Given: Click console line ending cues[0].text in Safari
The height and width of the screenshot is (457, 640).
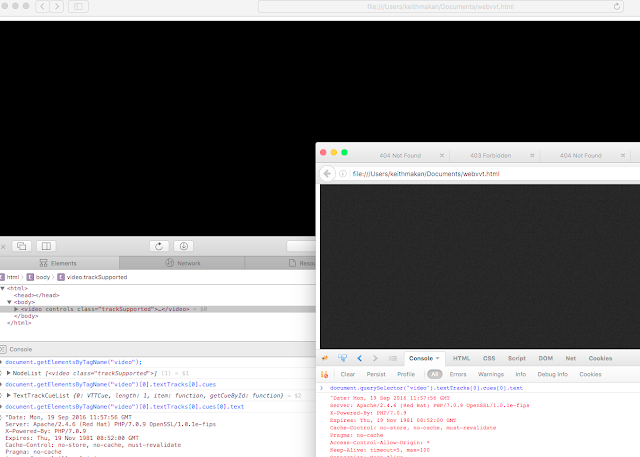Looking at the screenshot, I should [x=124, y=407].
